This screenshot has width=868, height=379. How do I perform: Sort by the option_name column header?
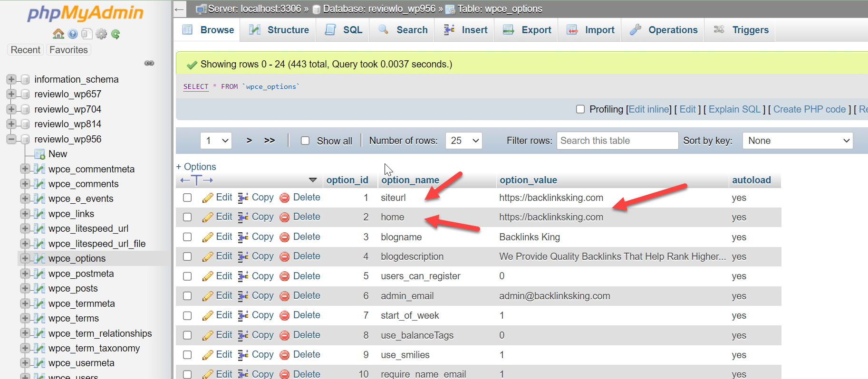pos(410,180)
